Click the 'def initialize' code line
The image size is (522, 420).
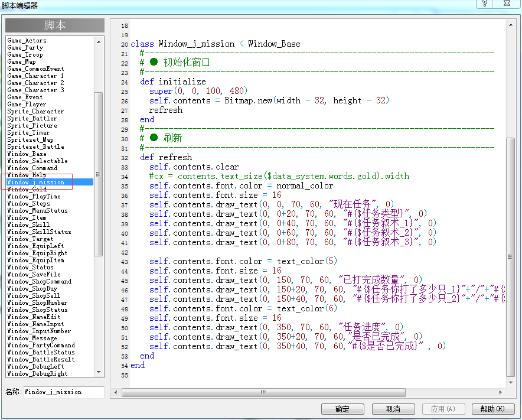173,82
